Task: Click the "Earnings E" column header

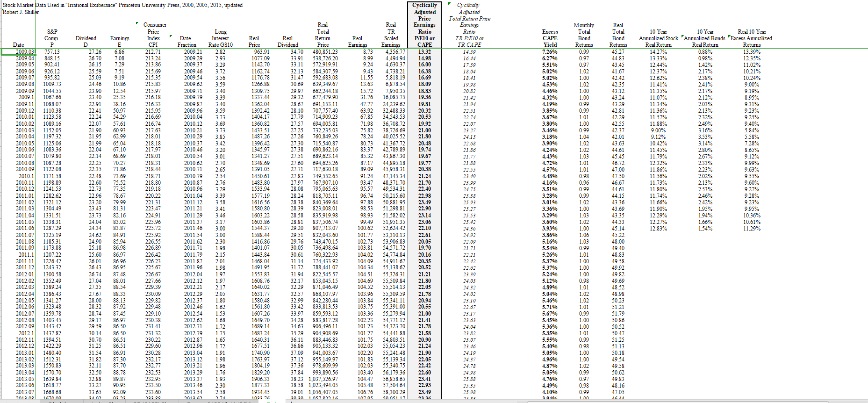Action: [x=119, y=42]
